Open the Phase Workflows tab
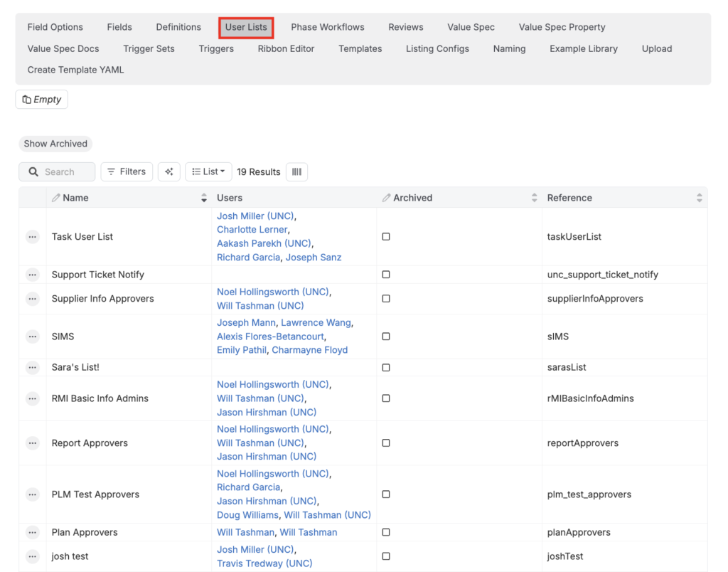 (x=328, y=27)
